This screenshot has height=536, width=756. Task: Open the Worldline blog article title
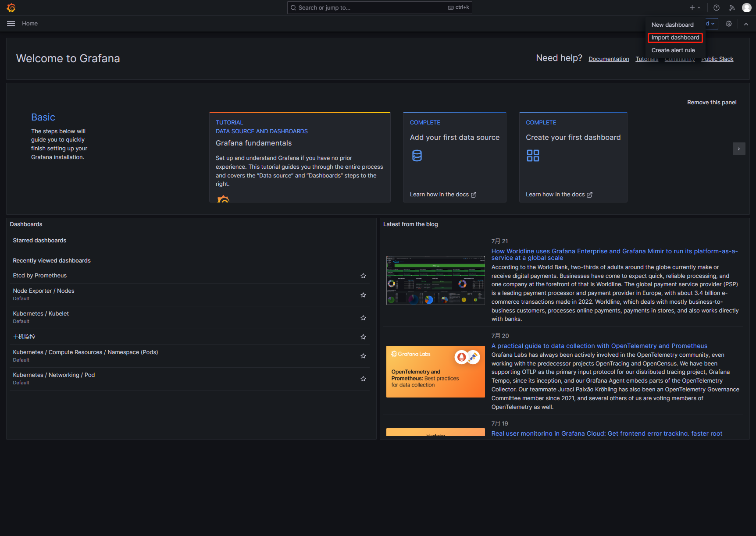point(614,255)
